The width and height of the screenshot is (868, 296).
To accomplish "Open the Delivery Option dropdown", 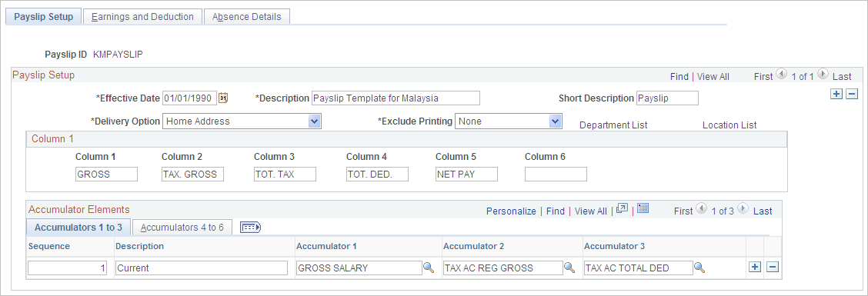I will click(x=315, y=121).
